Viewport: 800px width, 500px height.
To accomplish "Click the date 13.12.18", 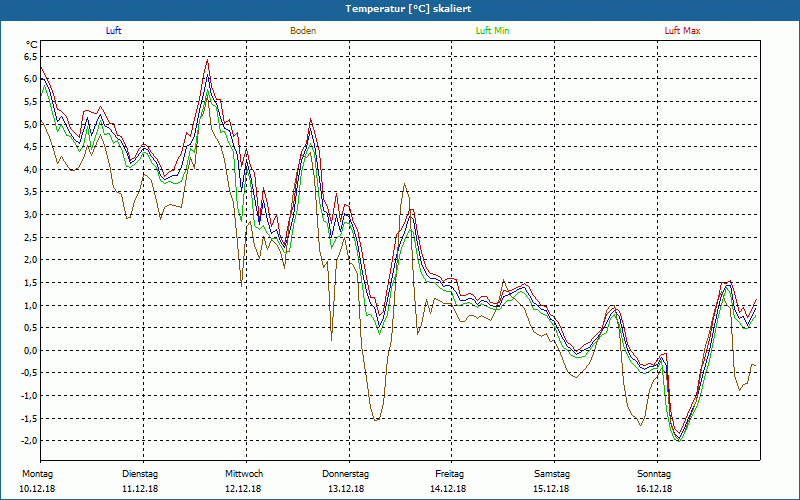I will [x=346, y=489].
